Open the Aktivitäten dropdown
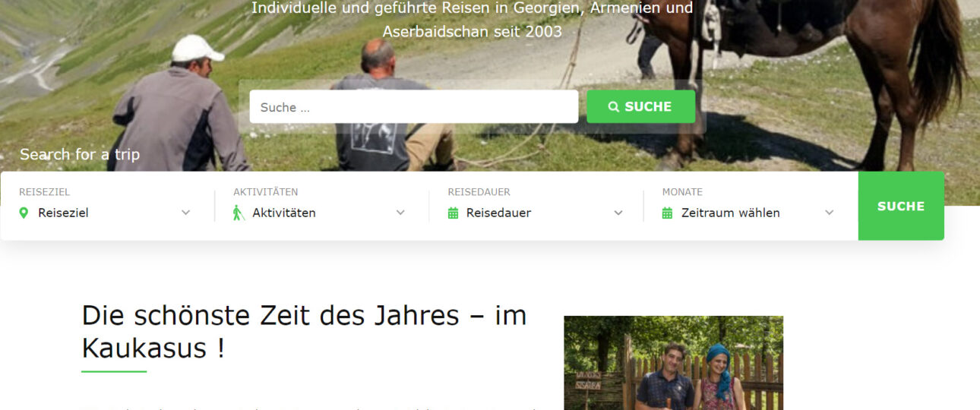This screenshot has height=410, width=980. (x=320, y=213)
